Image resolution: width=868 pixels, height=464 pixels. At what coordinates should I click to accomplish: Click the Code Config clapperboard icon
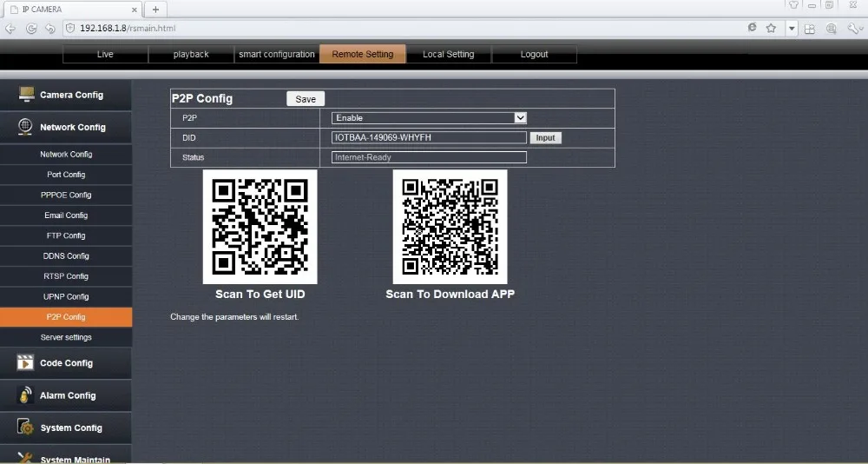click(25, 362)
